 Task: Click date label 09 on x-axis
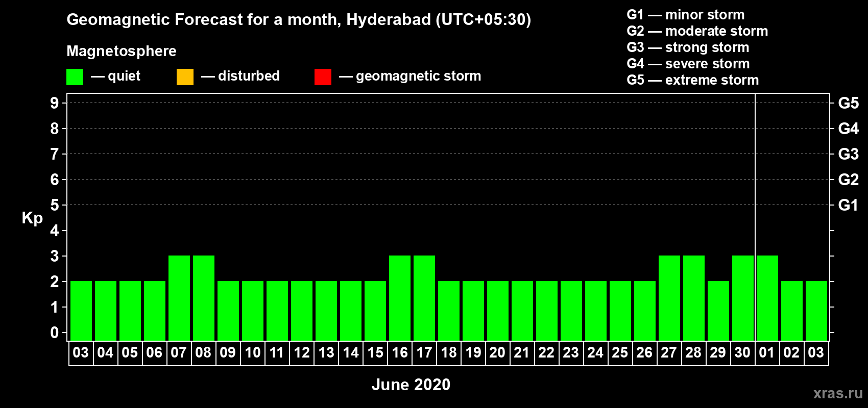coord(228,353)
